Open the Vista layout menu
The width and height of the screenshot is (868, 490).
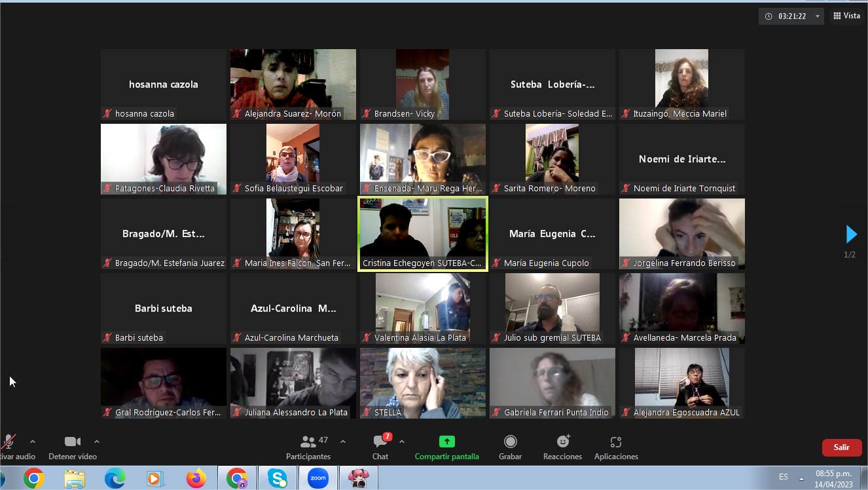pos(846,16)
